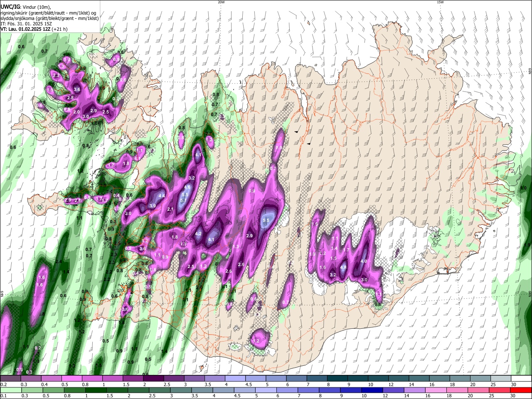Click the 4.2 precipitation value on the map
The width and height of the screenshot is (532, 399).
(x=198, y=234)
